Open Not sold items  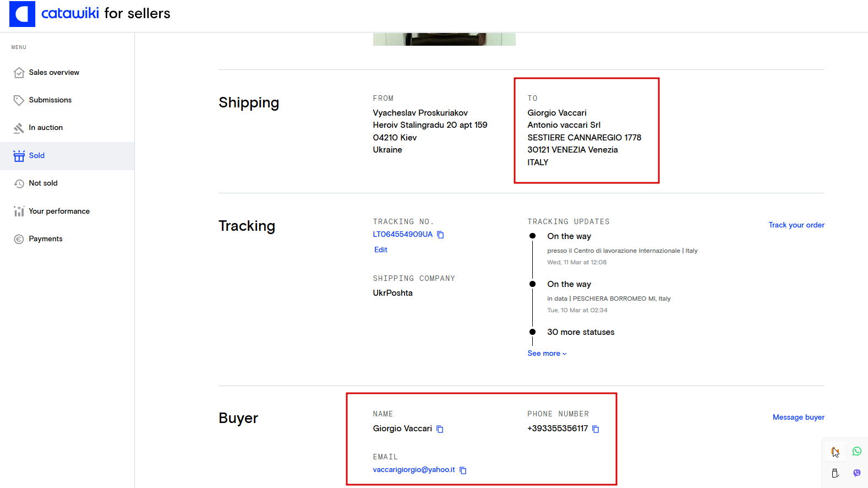pos(43,183)
